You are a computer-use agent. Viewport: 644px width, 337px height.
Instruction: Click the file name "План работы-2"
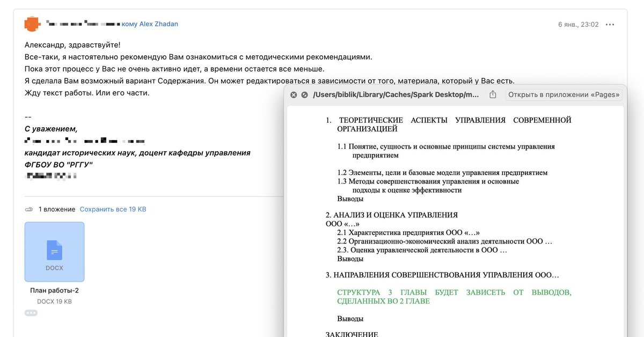[54, 291]
